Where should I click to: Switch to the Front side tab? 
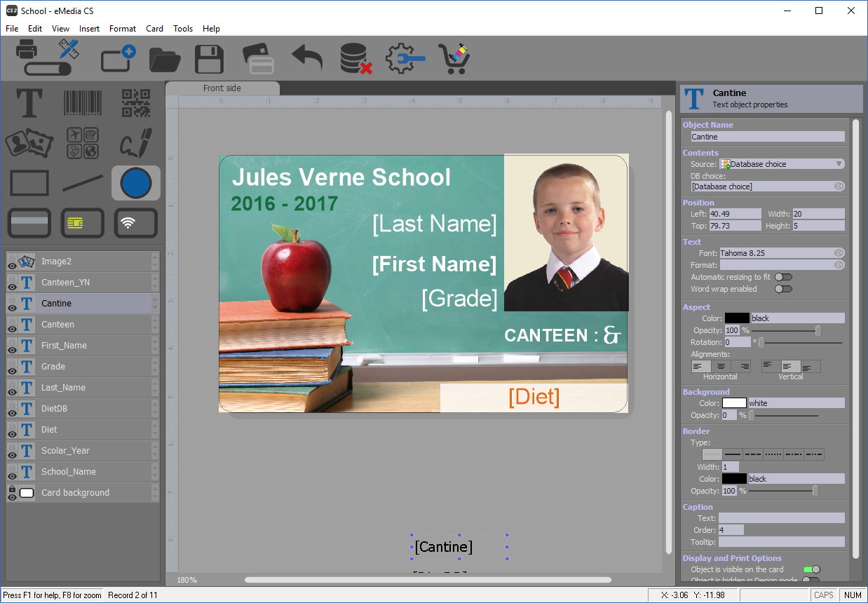[x=222, y=88]
